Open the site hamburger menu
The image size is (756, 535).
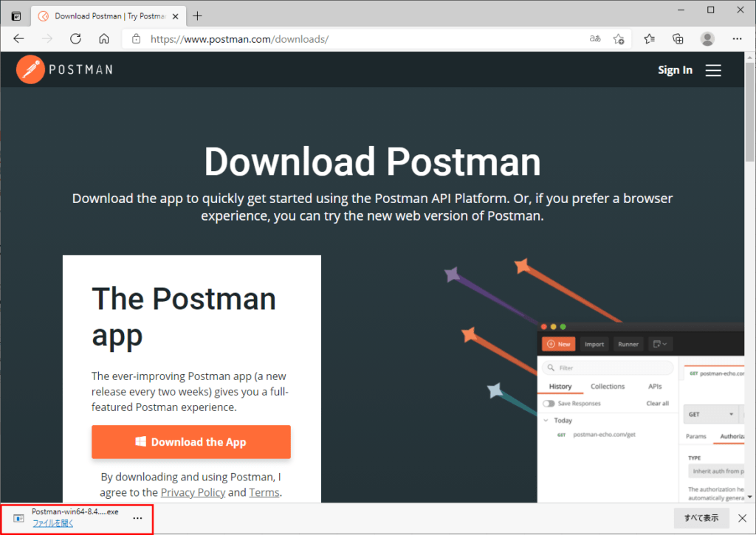click(713, 70)
